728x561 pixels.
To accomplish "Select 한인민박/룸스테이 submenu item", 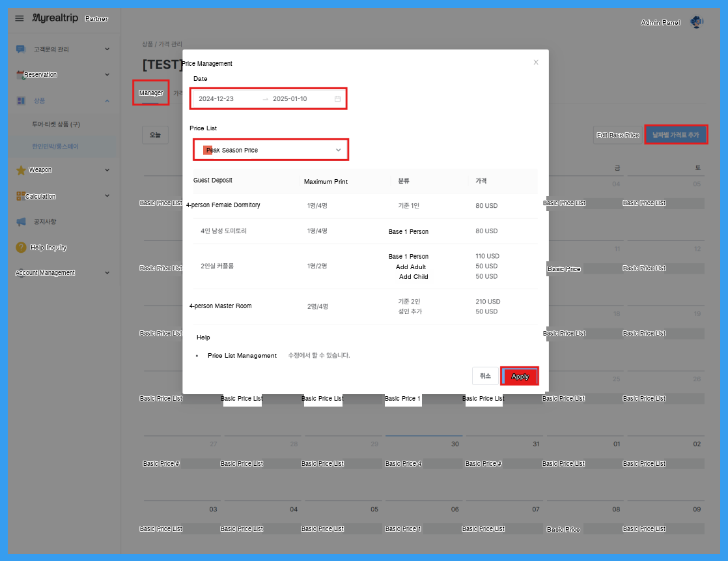I will coord(55,147).
